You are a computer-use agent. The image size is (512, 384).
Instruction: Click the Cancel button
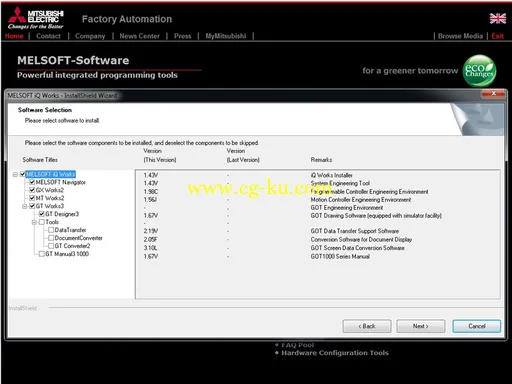(477, 326)
